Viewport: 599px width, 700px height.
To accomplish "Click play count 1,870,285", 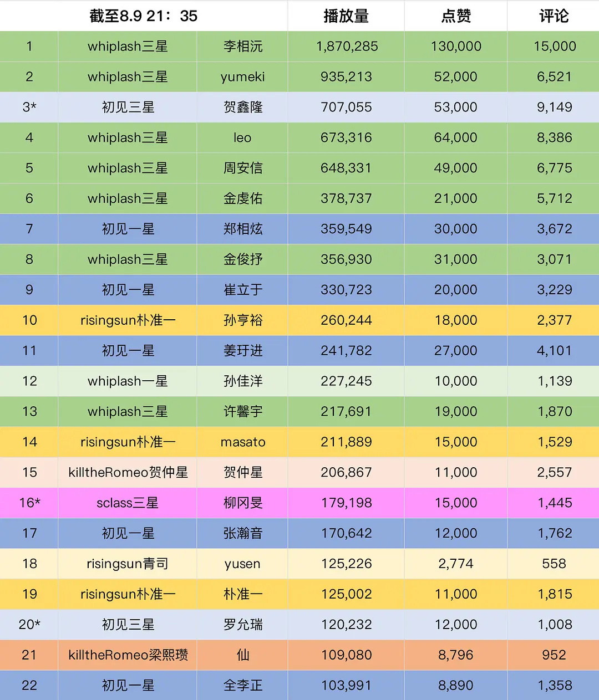I will (x=347, y=47).
